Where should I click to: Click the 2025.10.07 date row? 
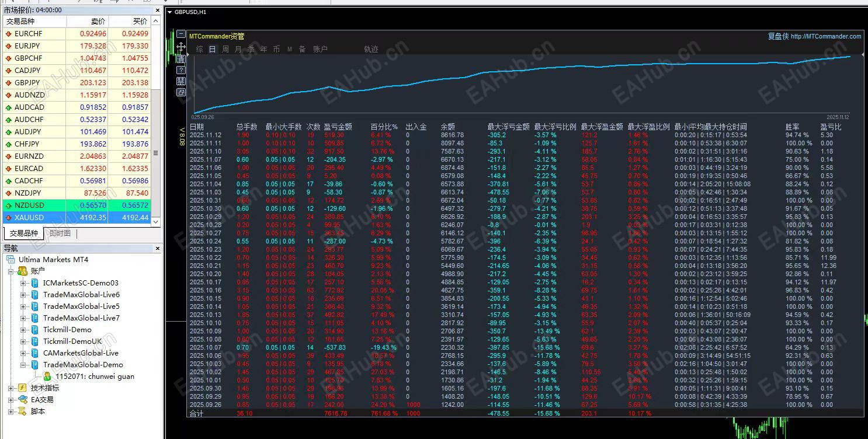(205, 347)
